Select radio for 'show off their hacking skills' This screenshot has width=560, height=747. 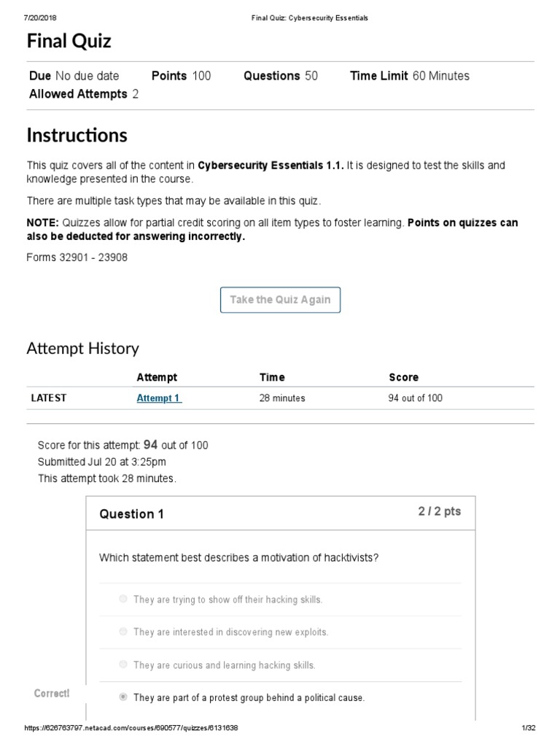tap(123, 599)
